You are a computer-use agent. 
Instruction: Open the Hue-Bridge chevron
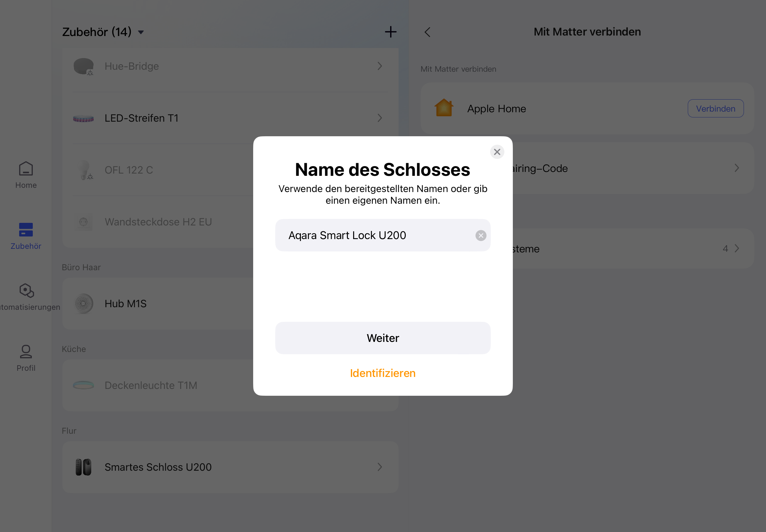[379, 66]
